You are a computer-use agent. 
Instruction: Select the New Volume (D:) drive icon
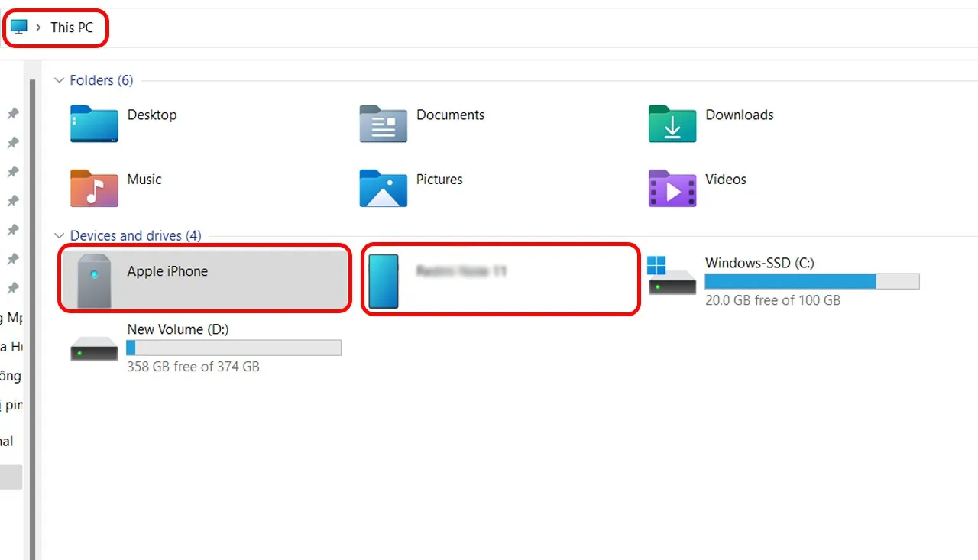(94, 348)
